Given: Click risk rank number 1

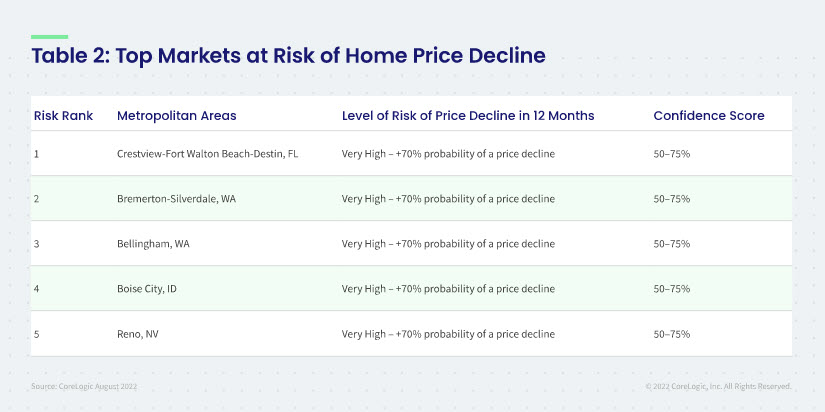Looking at the screenshot, I should tap(36, 154).
